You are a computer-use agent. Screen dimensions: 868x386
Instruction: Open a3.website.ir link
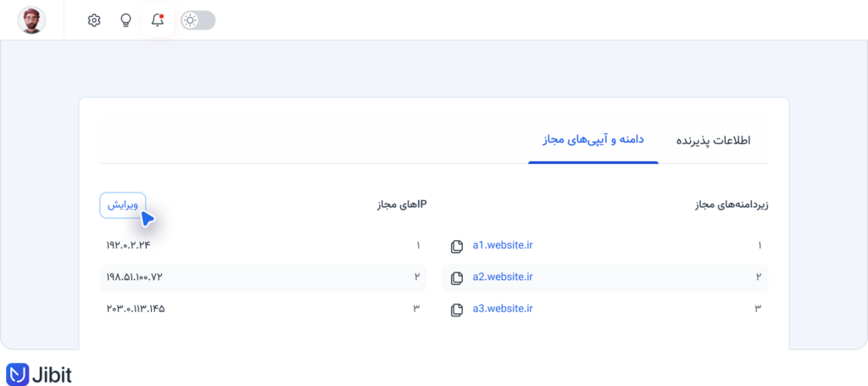502,309
